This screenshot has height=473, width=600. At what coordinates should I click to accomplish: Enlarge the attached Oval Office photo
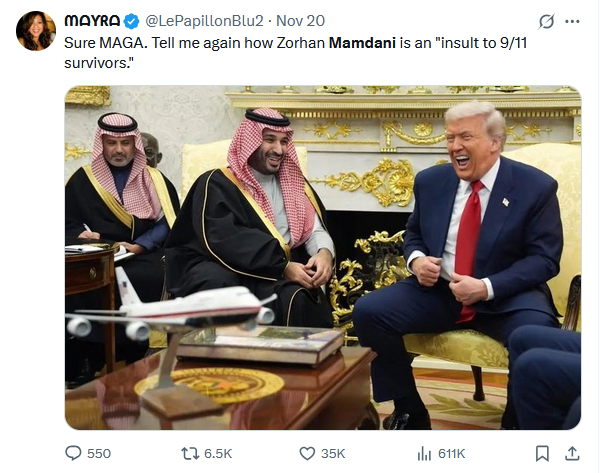(323, 258)
